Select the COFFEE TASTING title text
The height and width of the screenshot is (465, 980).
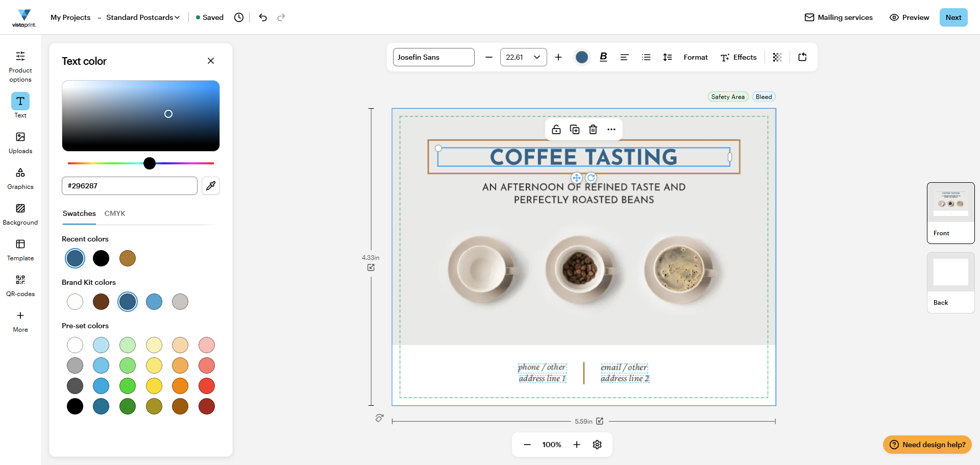584,157
